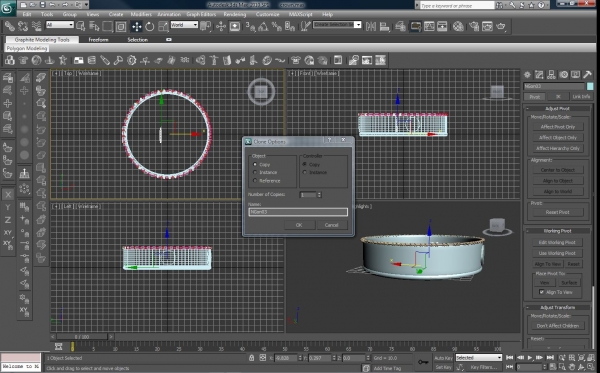Click the Render Production teapot icon
This screenshot has width=600, height=373.
coord(501,26)
